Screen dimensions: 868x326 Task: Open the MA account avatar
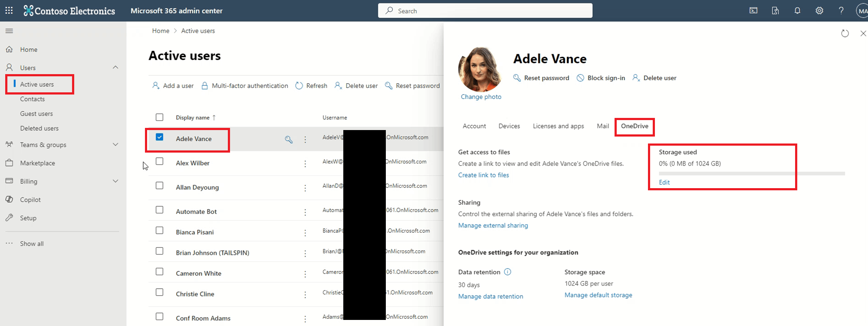click(x=862, y=11)
